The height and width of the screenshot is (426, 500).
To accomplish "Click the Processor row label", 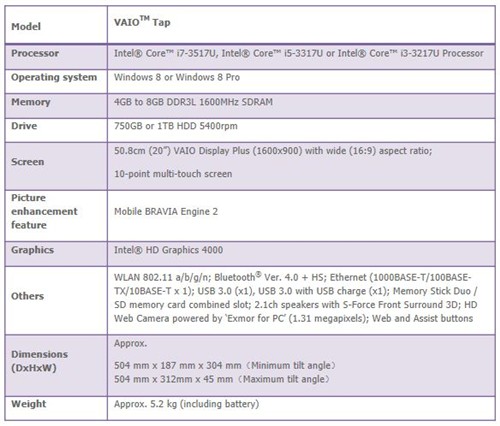I will click(x=35, y=53).
